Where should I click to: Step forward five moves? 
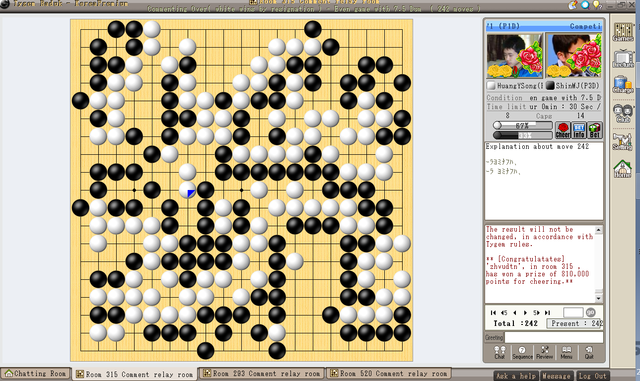tap(536, 312)
